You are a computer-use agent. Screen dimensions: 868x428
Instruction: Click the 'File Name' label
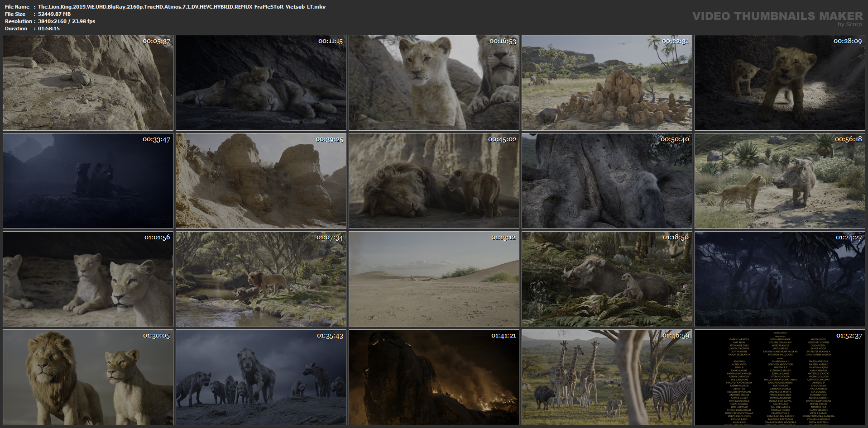pos(17,7)
